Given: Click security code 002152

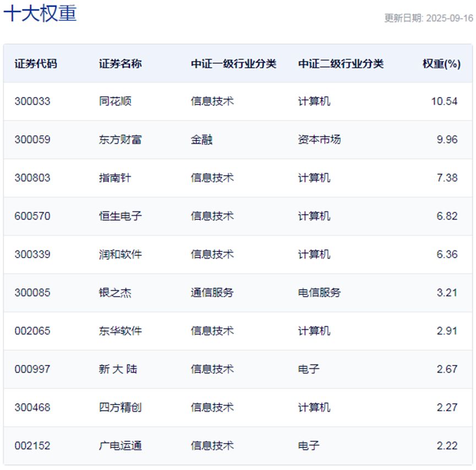Looking at the screenshot, I should tap(32, 445).
